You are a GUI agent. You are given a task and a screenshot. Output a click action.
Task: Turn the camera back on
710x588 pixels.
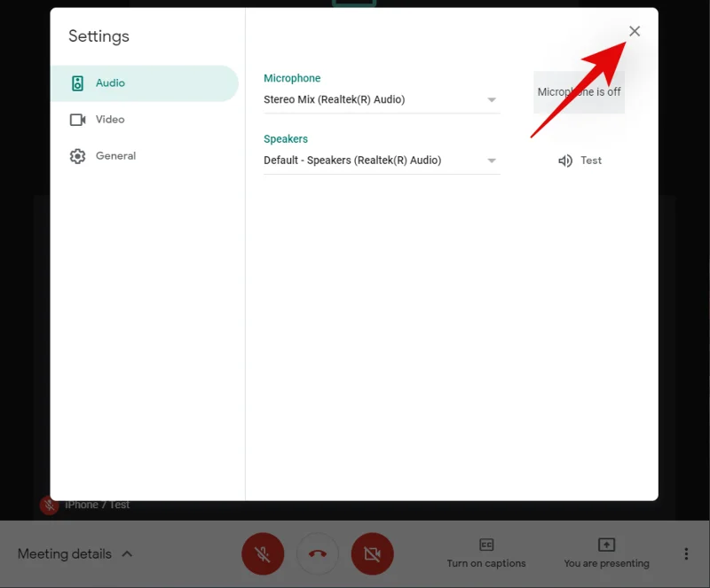point(372,553)
